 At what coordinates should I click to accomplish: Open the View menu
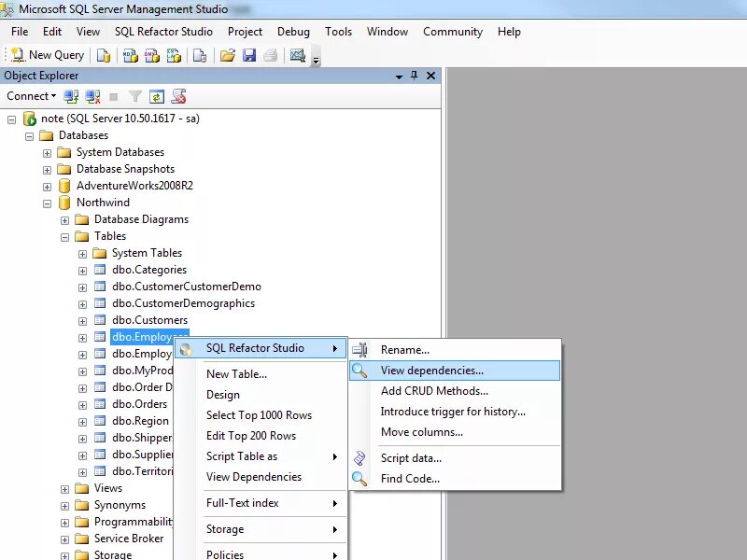tap(88, 32)
